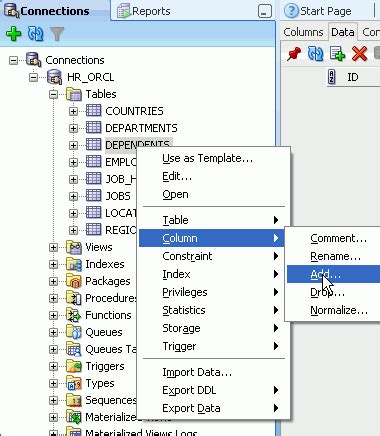This screenshot has height=436, width=380.
Task: Switch to the Columns tab
Action: click(x=303, y=32)
